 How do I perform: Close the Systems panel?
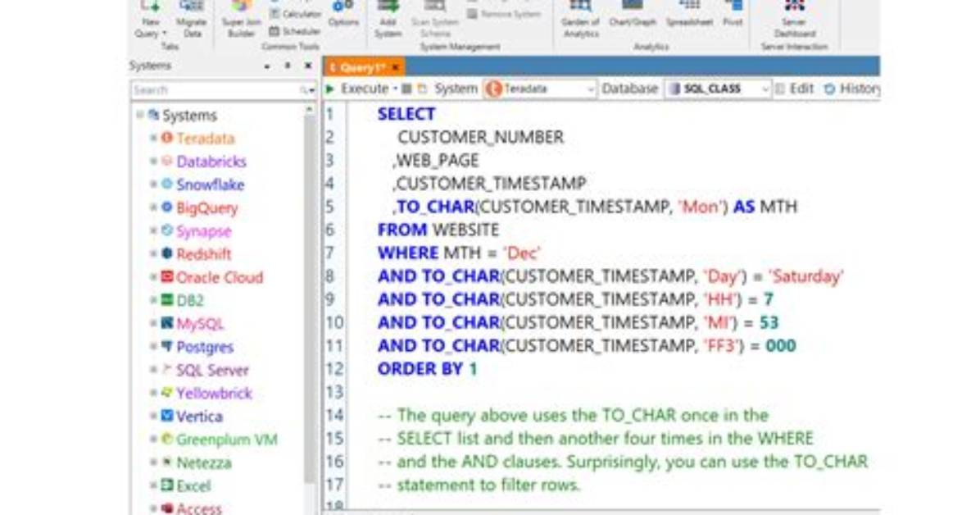coord(308,65)
